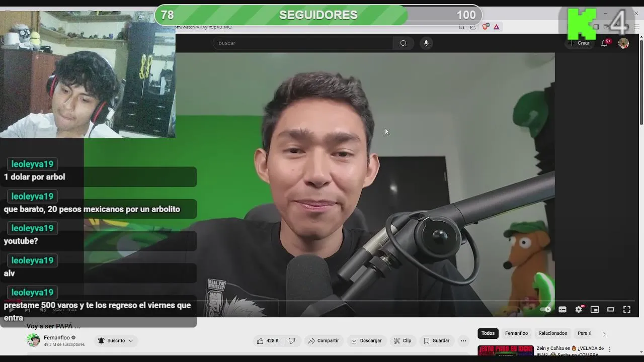644x362 pixels.
Task: Select the Para ti filter chip
Action: click(584, 333)
